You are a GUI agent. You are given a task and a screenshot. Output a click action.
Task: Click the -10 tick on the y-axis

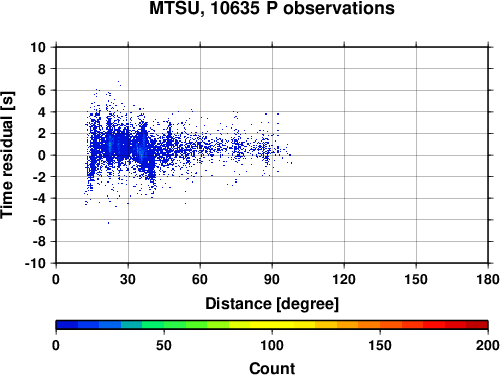[x=35, y=263]
